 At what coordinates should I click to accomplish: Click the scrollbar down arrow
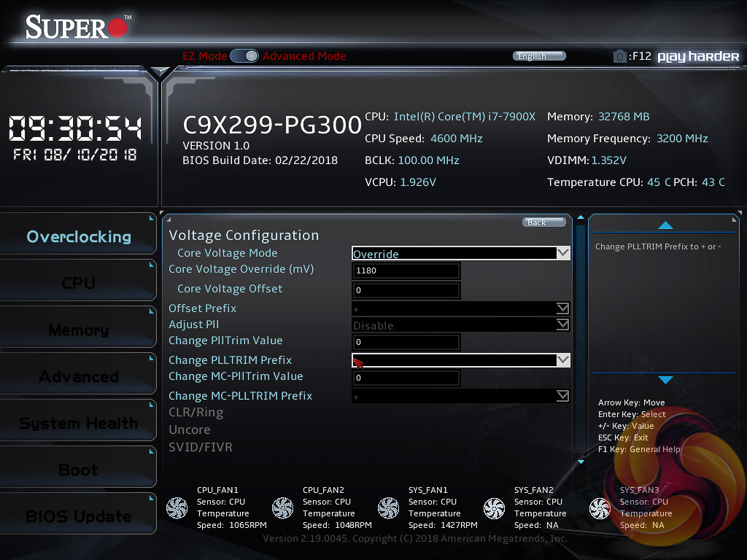pyautogui.click(x=581, y=462)
